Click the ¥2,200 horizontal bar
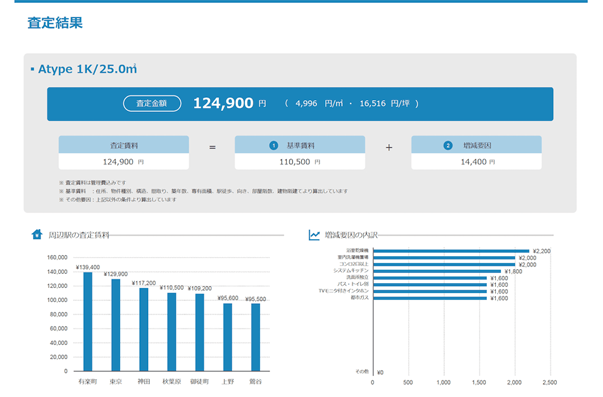The image size is (603, 397). pyautogui.click(x=451, y=251)
